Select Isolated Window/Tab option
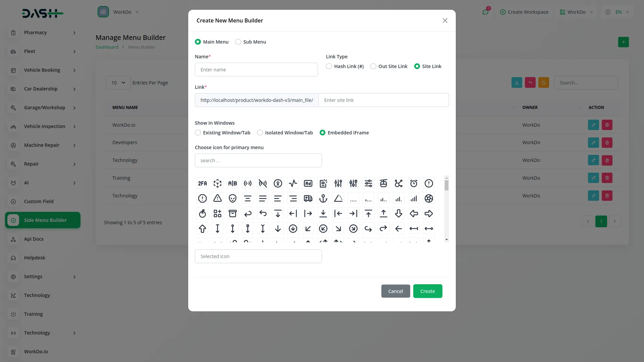Viewport: 644px width, 362px height. pyautogui.click(x=260, y=133)
